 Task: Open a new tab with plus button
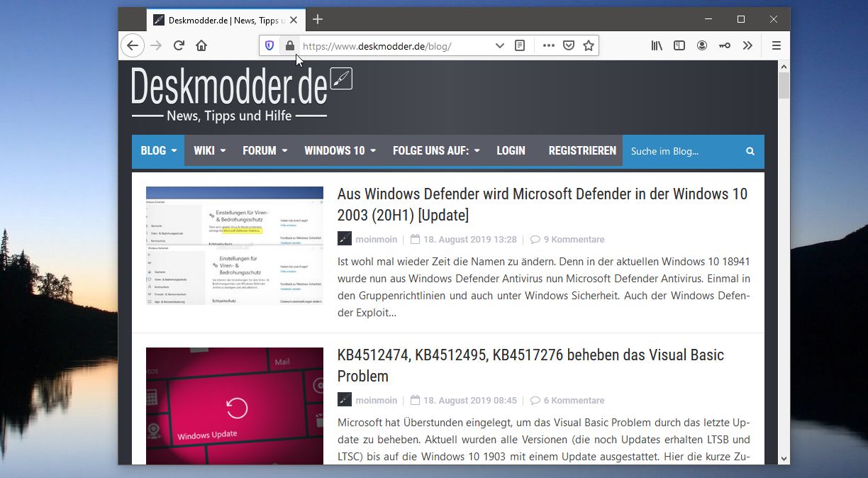pos(318,20)
